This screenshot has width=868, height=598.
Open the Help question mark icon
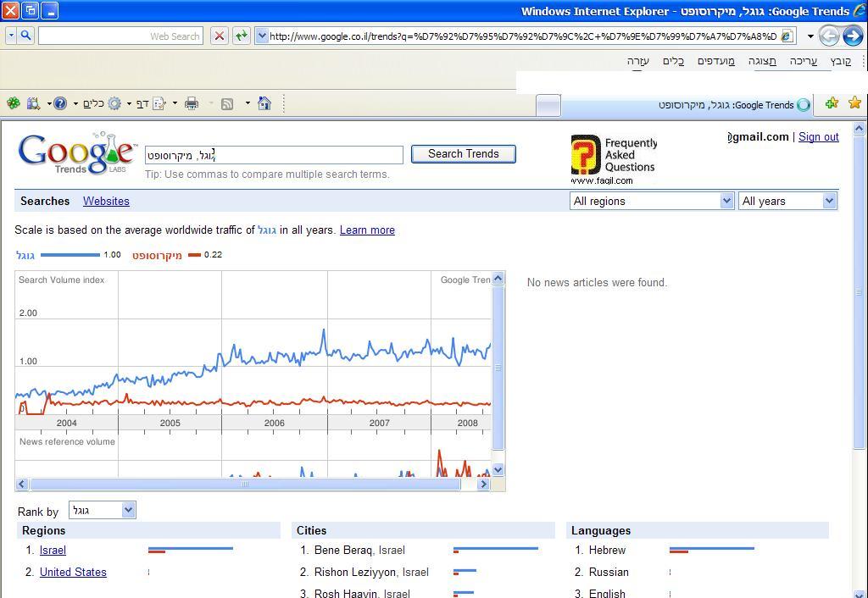pyautogui.click(x=60, y=103)
